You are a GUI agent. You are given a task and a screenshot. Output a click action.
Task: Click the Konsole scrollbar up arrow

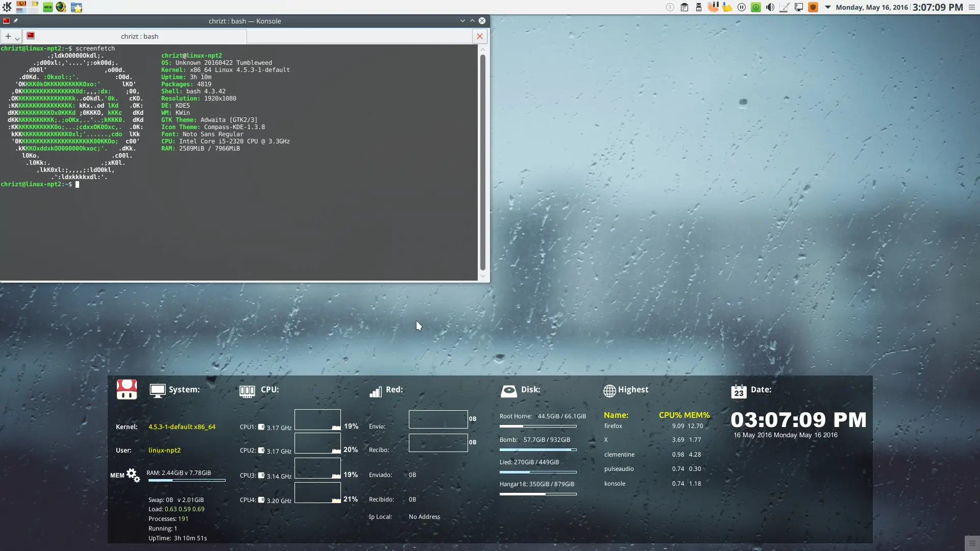click(482, 49)
